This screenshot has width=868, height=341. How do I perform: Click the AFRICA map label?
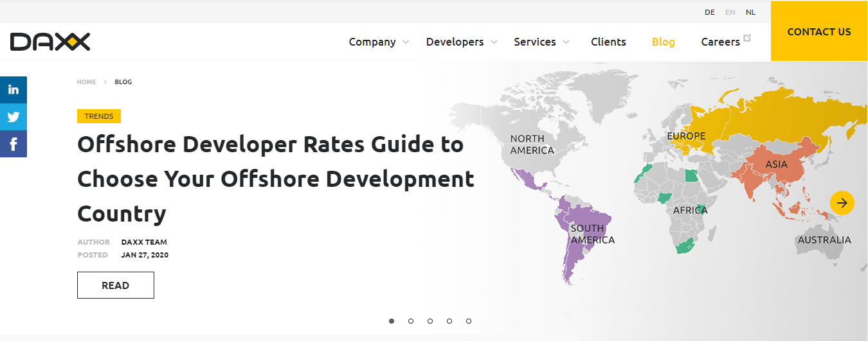pyautogui.click(x=690, y=211)
